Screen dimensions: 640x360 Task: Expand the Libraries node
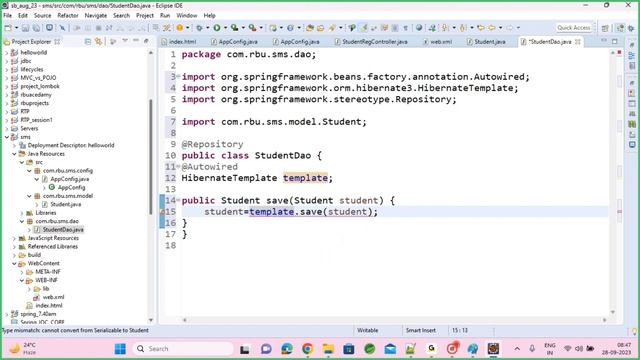tap(22, 213)
